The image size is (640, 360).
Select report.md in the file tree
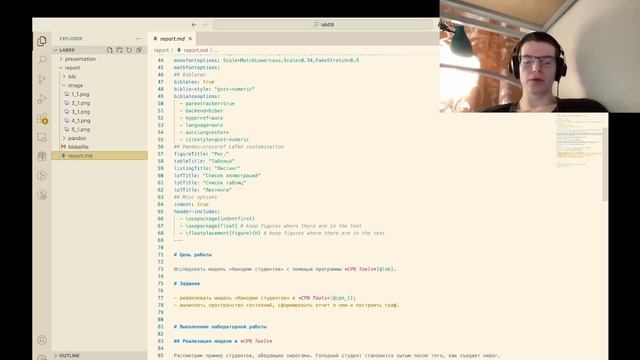click(x=100, y=156)
